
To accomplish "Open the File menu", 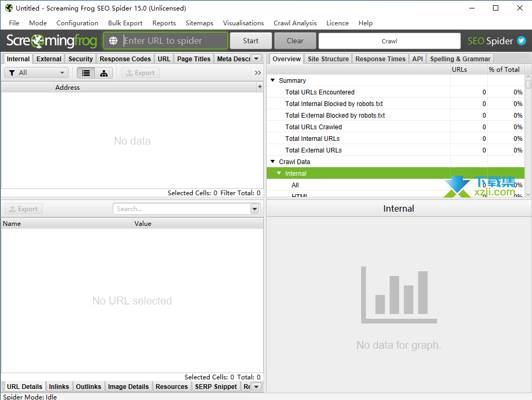I will pos(14,23).
